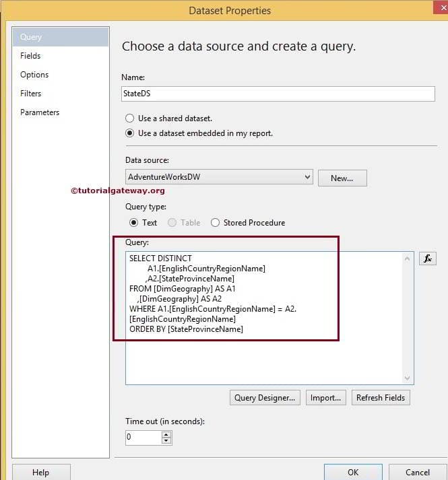
Task: Click the query box scroll up arrow
Action: click(408, 259)
